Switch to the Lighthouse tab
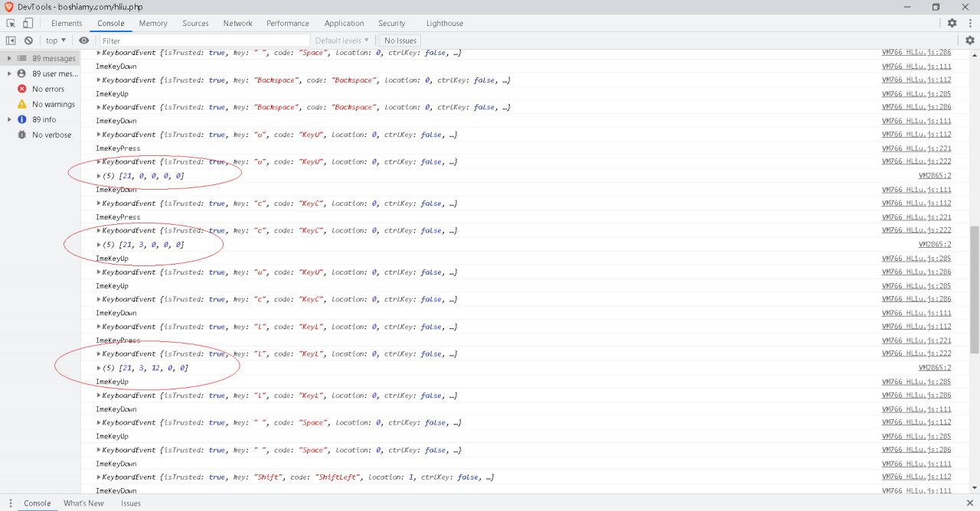Image resolution: width=980 pixels, height=511 pixels. 445,23
